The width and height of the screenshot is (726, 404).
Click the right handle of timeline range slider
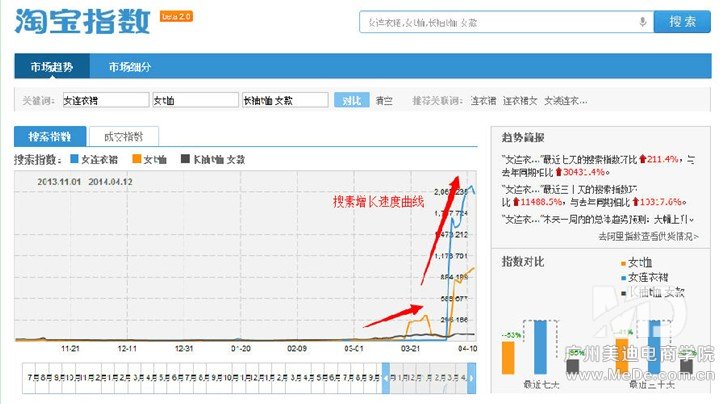tap(471, 378)
